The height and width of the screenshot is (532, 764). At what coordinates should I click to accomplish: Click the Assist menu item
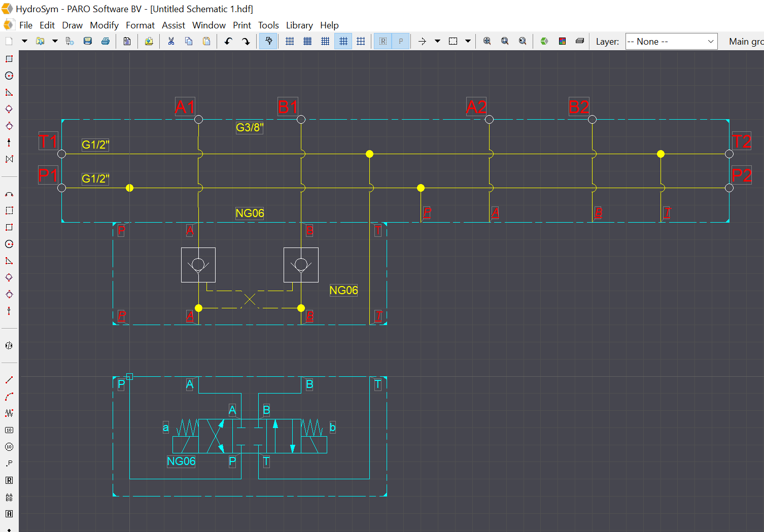173,25
